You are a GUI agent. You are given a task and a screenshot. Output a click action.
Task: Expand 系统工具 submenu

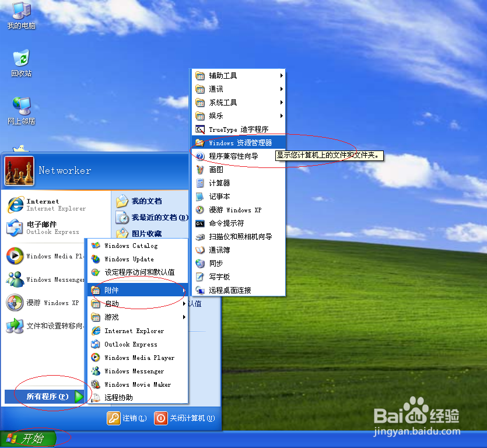[239, 102]
